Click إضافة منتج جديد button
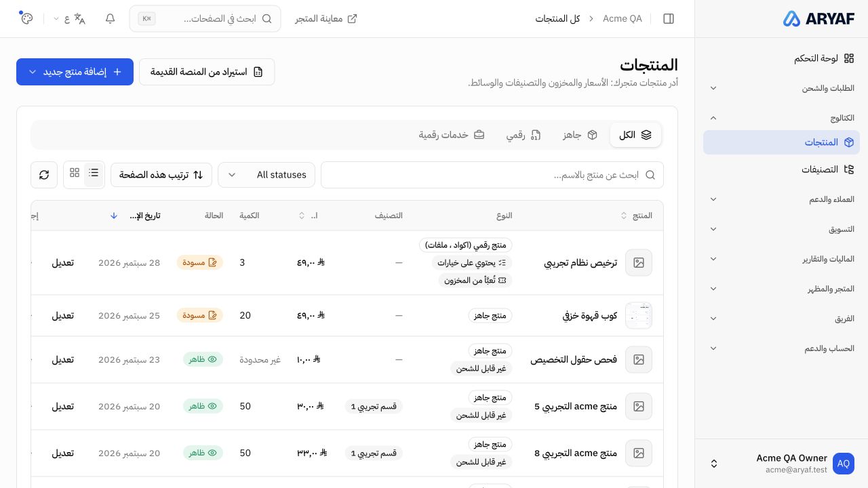868x488 pixels. pyautogui.click(x=75, y=72)
